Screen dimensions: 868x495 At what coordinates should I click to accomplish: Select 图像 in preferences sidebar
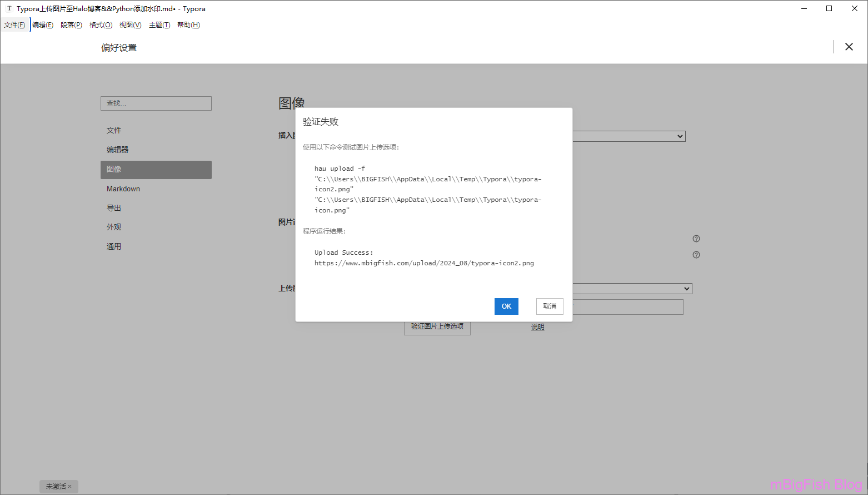pyautogui.click(x=156, y=170)
